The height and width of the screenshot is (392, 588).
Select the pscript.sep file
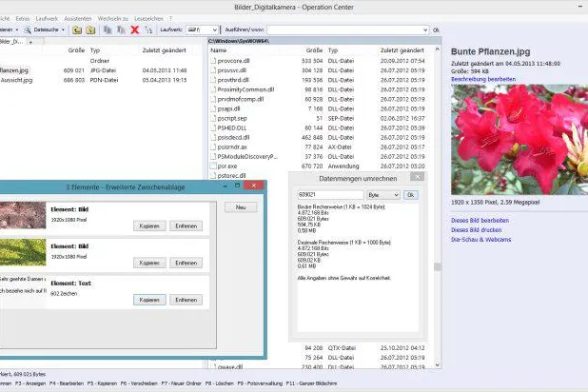click(232, 118)
